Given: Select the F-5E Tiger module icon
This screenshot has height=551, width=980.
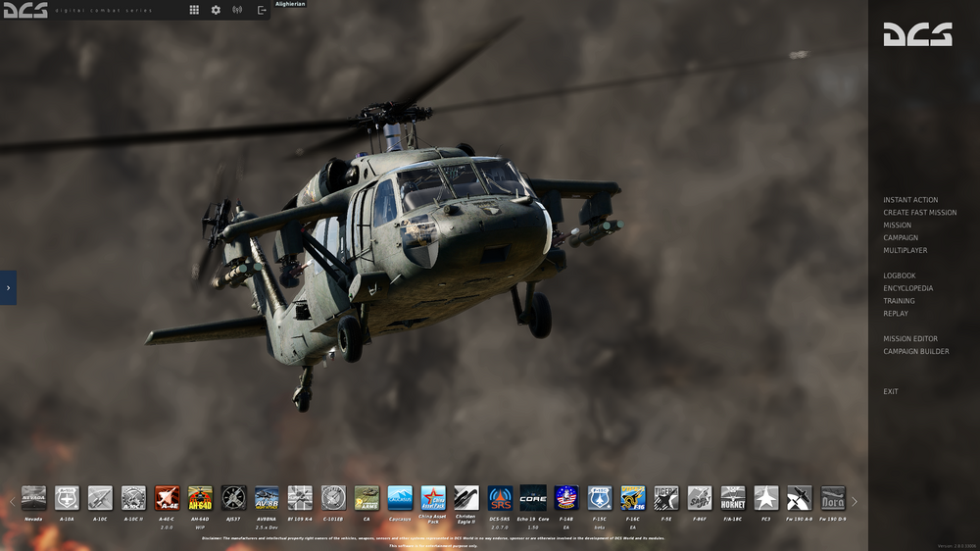Looking at the screenshot, I should coord(666,498).
